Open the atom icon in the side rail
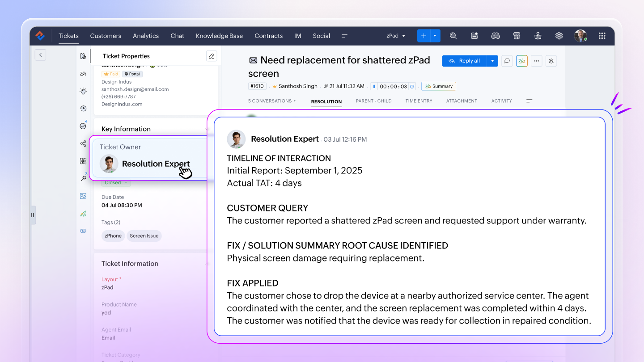 [83, 161]
